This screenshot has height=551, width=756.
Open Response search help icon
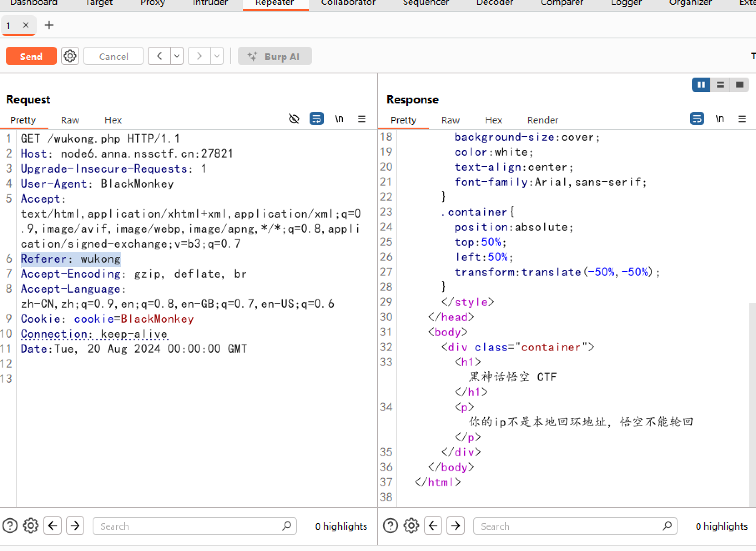coord(391,526)
